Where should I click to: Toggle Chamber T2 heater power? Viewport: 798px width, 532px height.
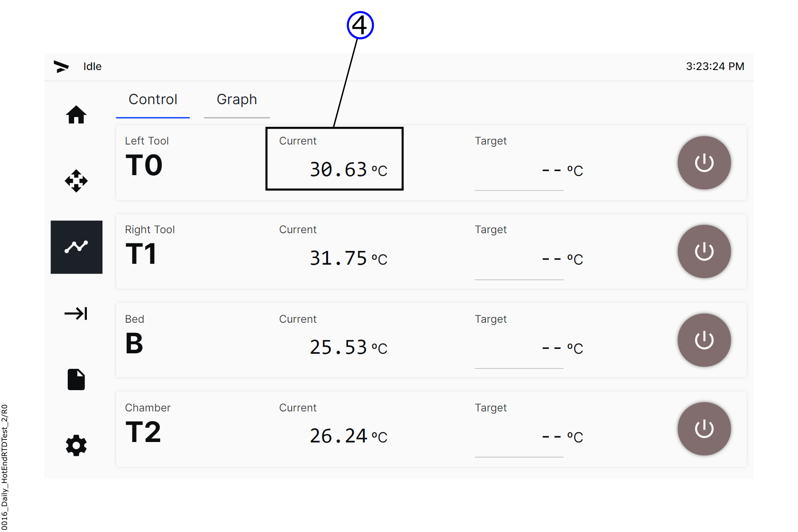point(704,429)
